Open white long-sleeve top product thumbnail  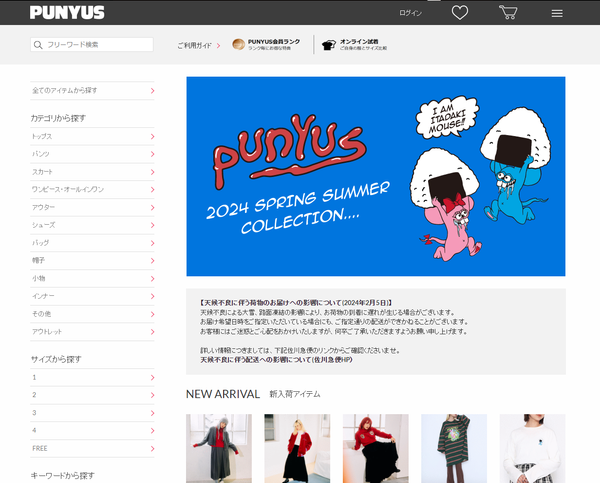click(533, 449)
